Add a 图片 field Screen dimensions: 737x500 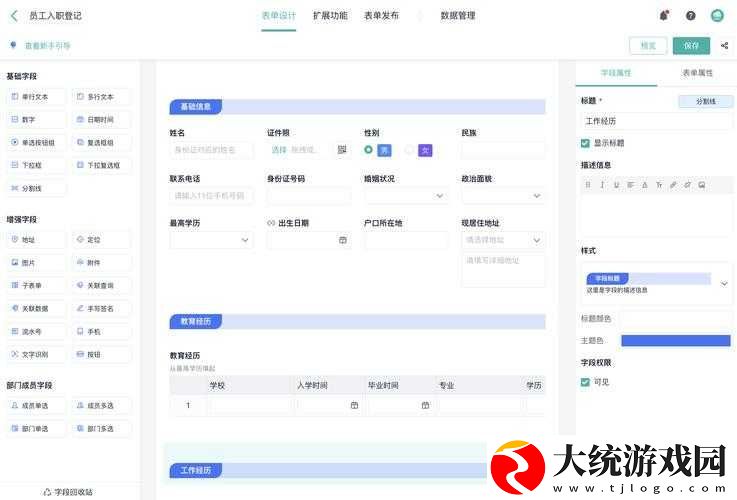click(36, 263)
